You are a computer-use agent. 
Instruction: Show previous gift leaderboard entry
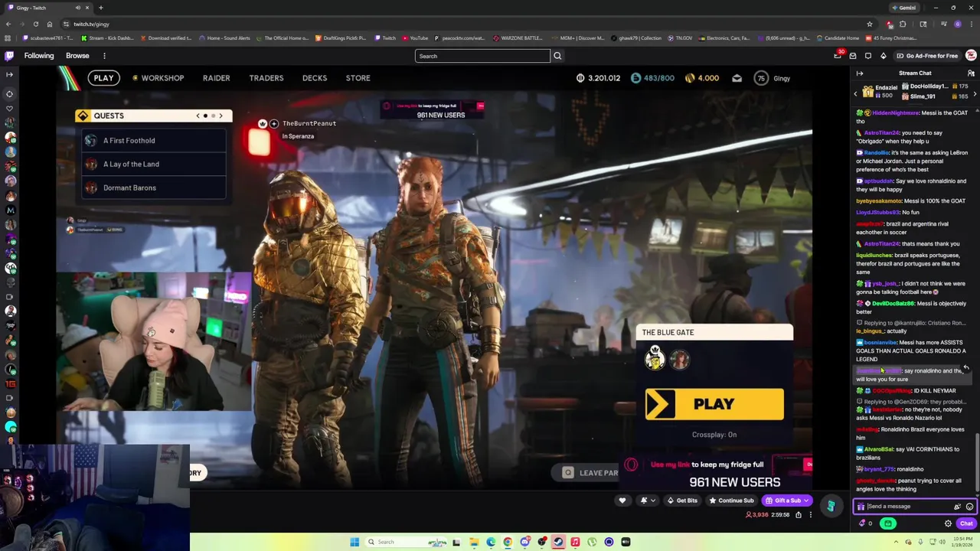(x=855, y=93)
